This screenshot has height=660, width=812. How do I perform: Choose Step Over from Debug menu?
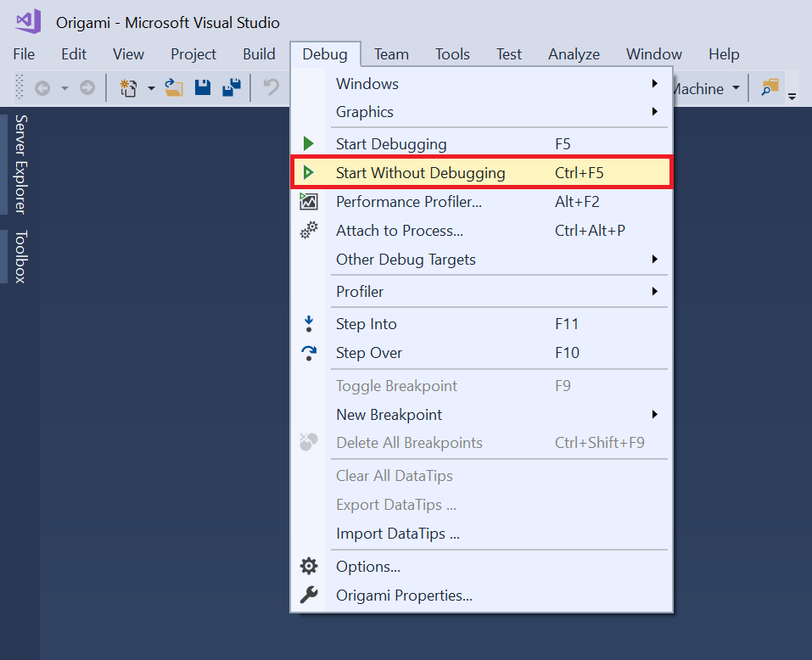click(x=369, y=353)
